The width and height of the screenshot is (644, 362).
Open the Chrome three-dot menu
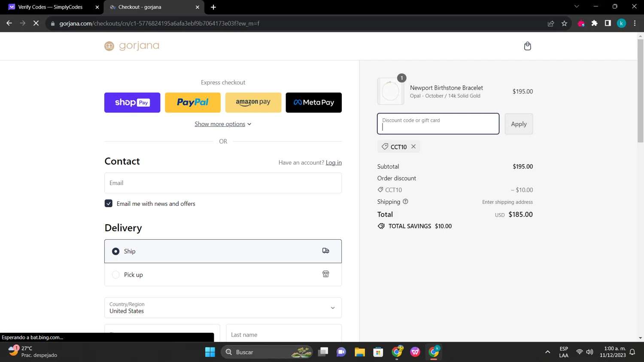click(635, 23)
